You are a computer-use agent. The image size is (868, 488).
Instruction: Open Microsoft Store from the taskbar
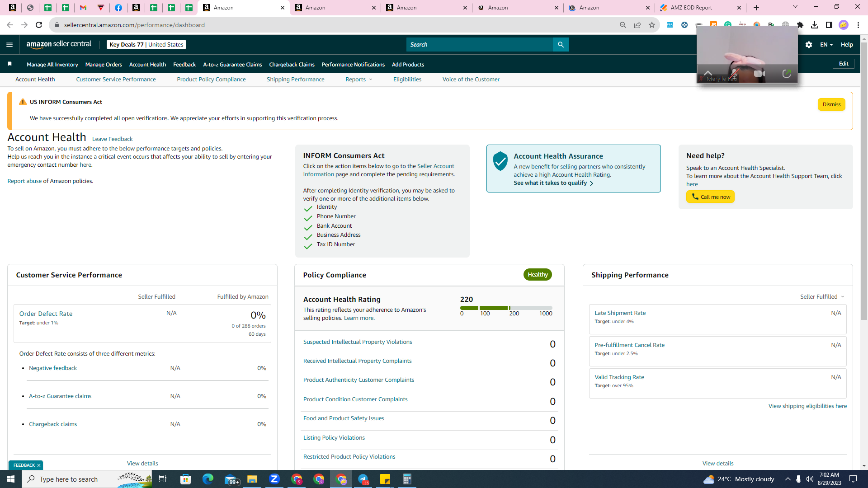186,479
